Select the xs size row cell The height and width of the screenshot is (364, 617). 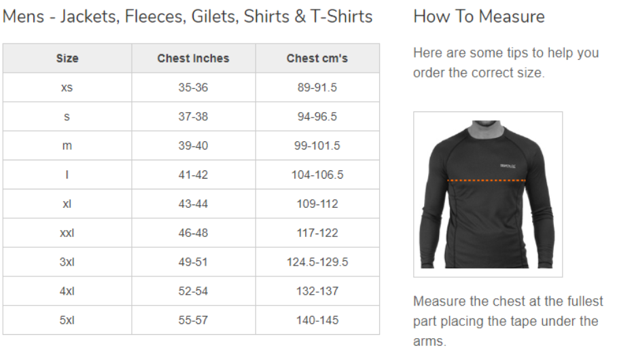[x=67, y=88]
